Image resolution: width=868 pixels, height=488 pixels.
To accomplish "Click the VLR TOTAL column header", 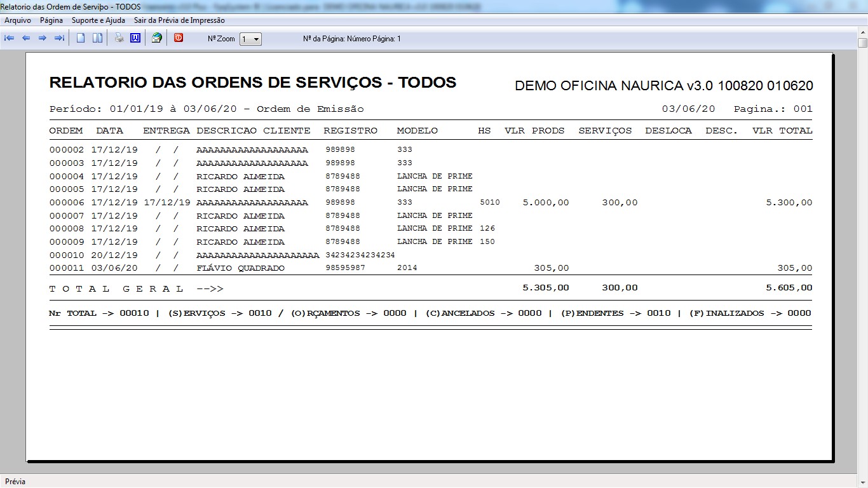I will pos(782,130).
